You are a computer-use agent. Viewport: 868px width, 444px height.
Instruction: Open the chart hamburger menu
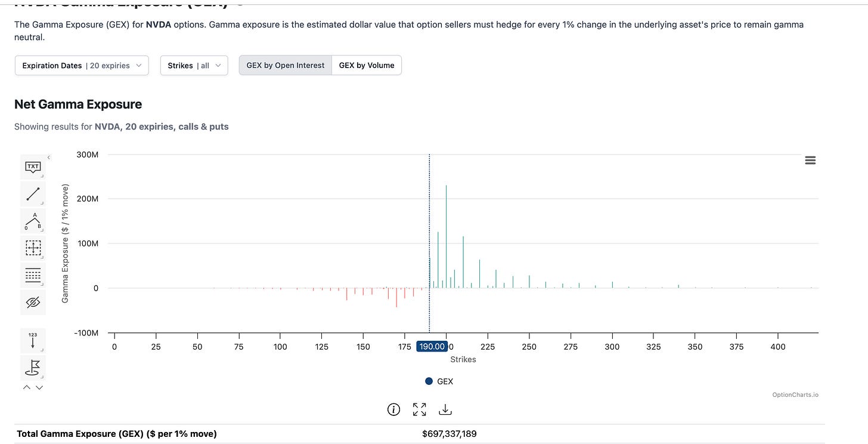tap(810, 160)
